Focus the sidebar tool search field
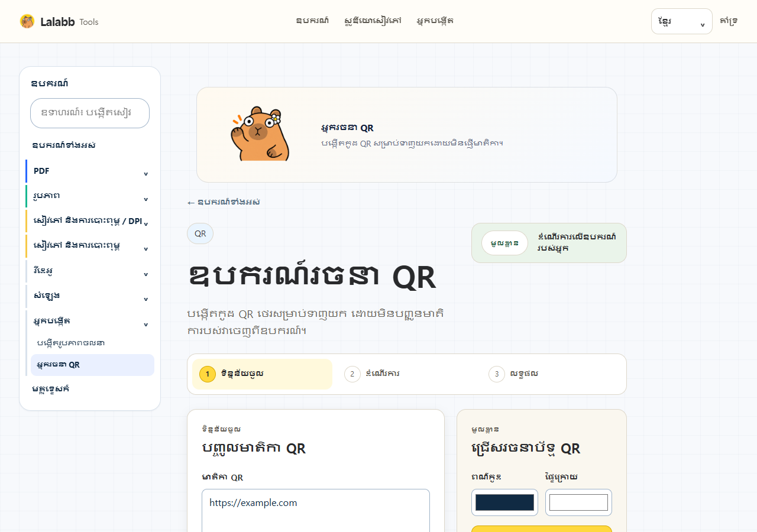This screenshot has width=757, height=532. click(x=90, y=113)
